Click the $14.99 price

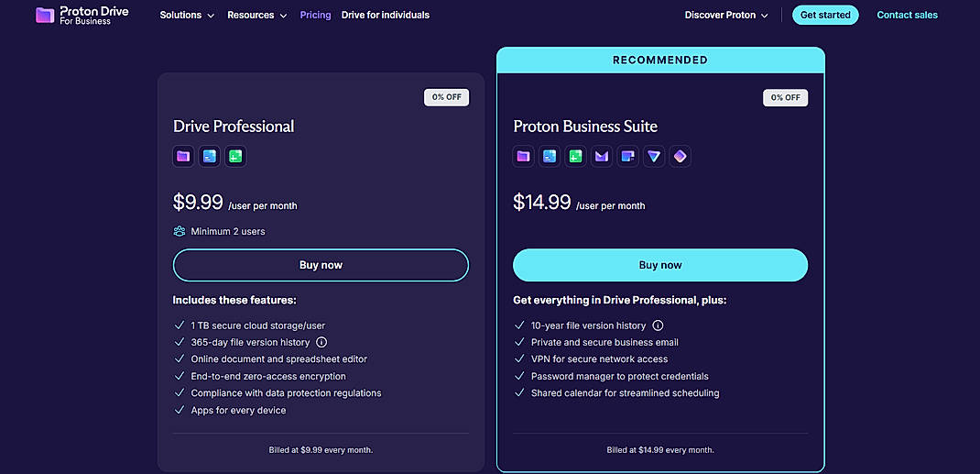point(542,202)
